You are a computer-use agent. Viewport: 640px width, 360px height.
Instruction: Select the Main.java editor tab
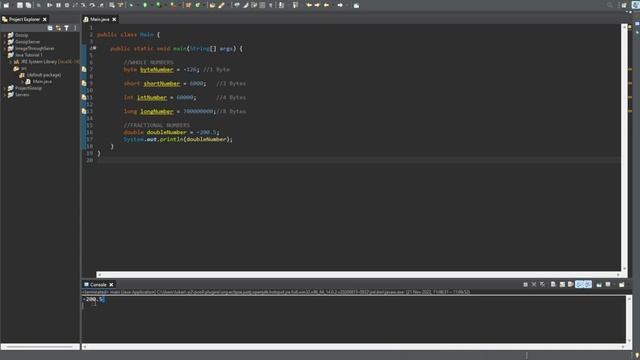[100, 19]
